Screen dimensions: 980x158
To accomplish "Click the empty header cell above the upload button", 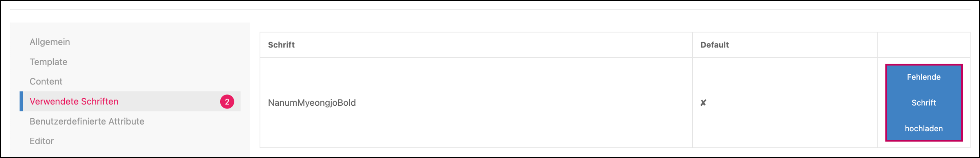I will [923, 45].
